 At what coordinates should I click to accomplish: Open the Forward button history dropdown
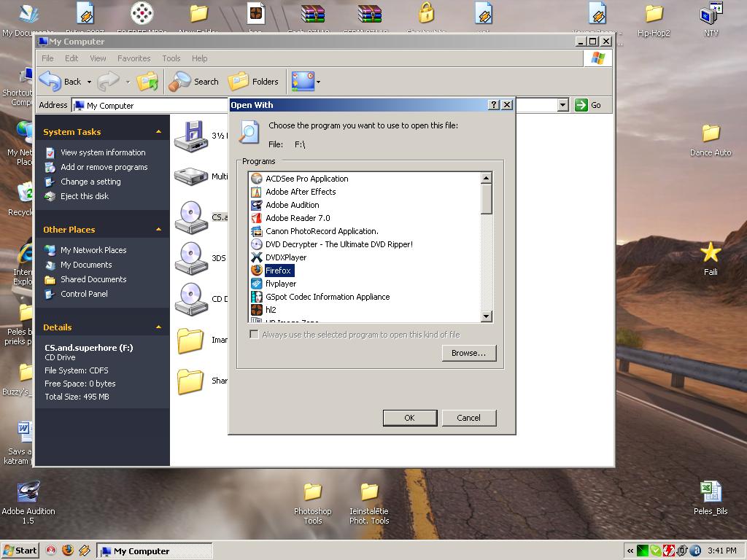128,82
